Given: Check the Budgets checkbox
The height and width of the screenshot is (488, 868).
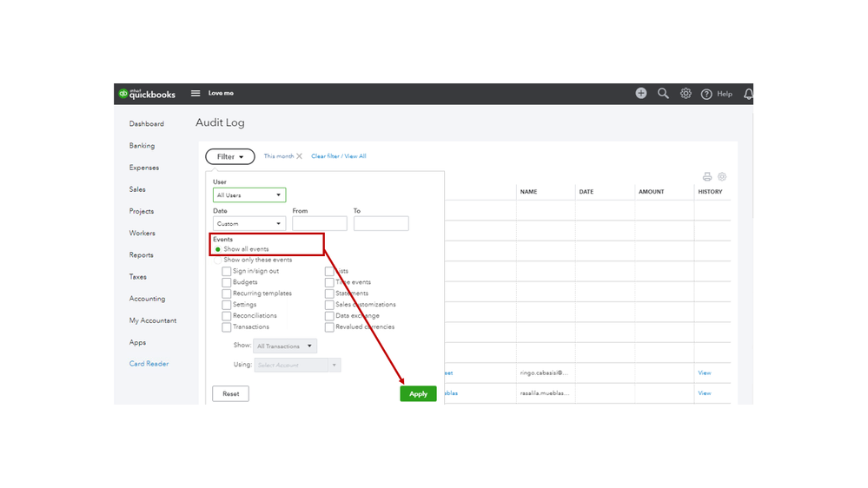Looking at the screenshot, I should (227, 282).
